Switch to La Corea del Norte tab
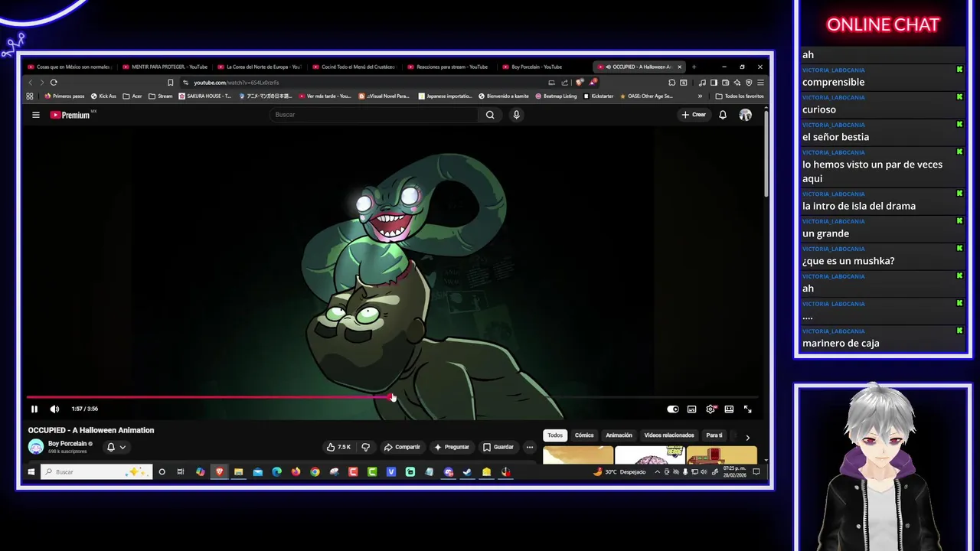The width and height of the screenshot is (980, 551). click(x=258, y=67)
